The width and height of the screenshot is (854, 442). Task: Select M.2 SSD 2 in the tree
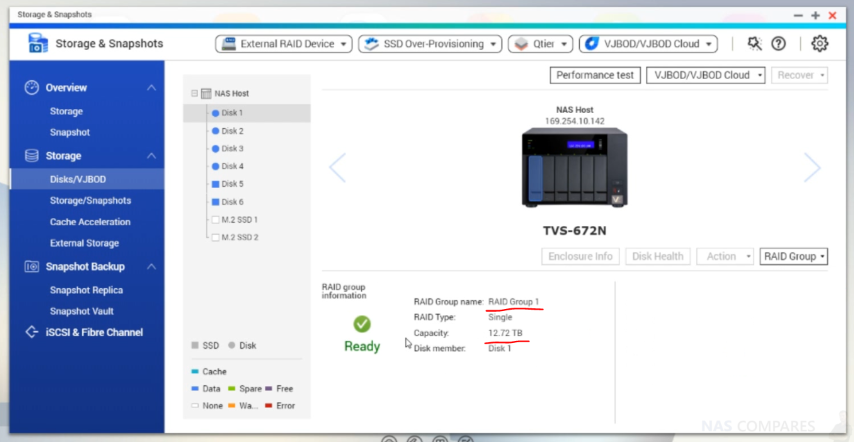point(240,237)
